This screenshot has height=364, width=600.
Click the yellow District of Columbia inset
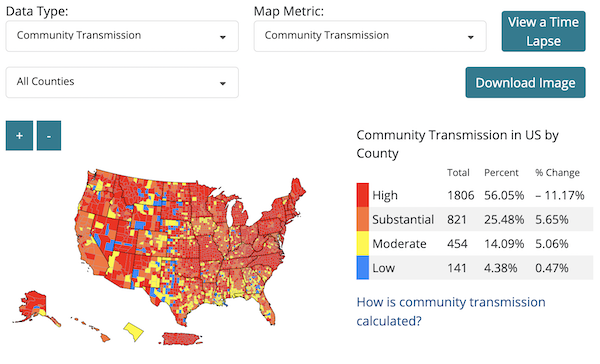click(x=134, y=332)
